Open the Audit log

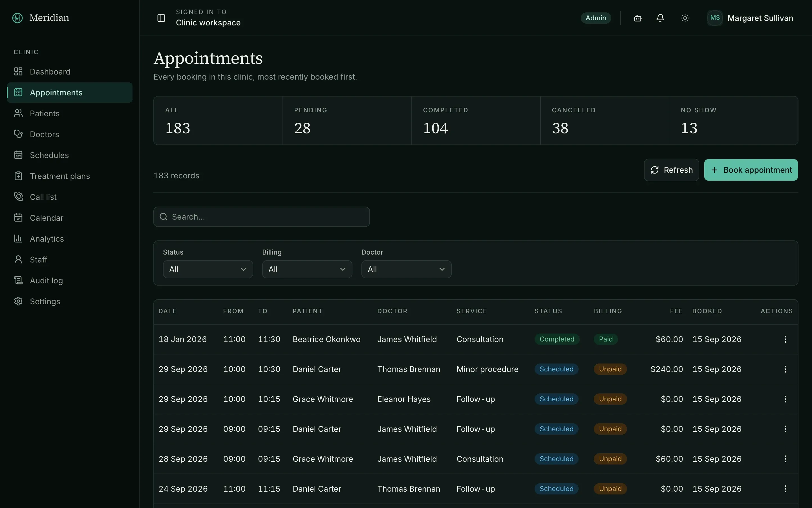coord(69,280)
